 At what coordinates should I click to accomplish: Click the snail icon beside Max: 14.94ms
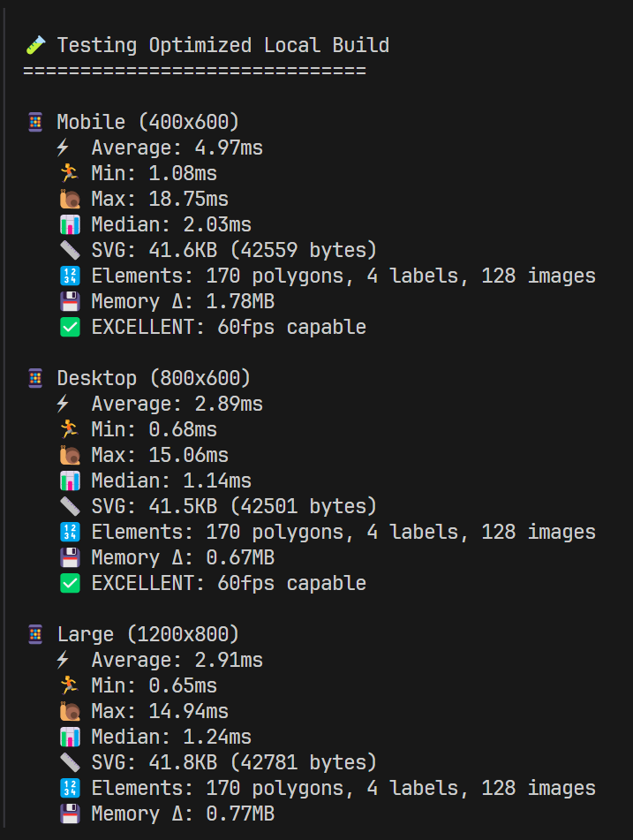pos(70,711)
